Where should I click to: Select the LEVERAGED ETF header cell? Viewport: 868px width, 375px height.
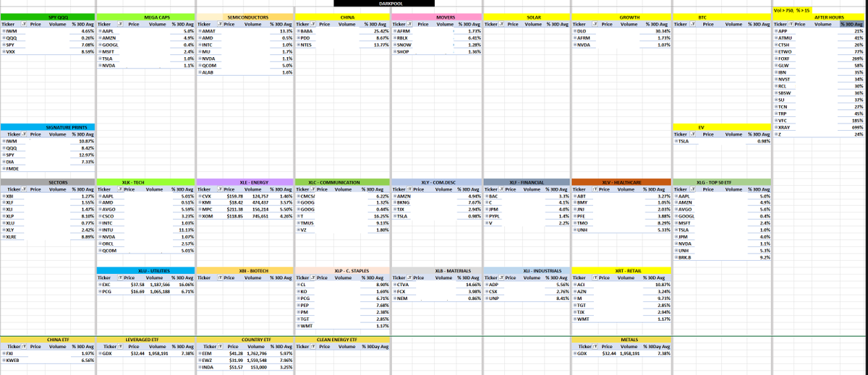145,339
